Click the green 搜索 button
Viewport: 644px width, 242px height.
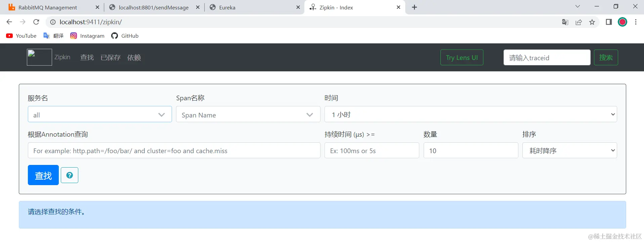point(606,58)
